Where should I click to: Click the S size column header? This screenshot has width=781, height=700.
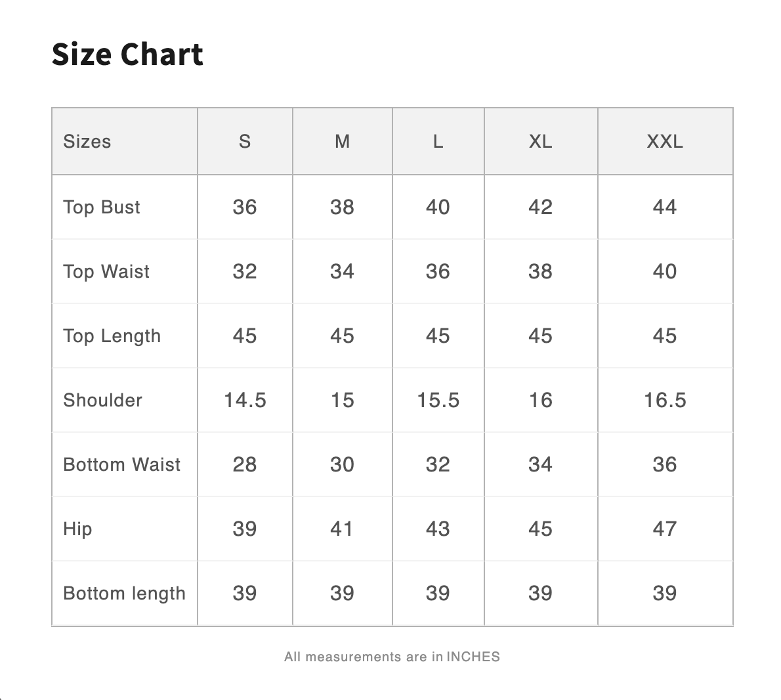(245, 142)
